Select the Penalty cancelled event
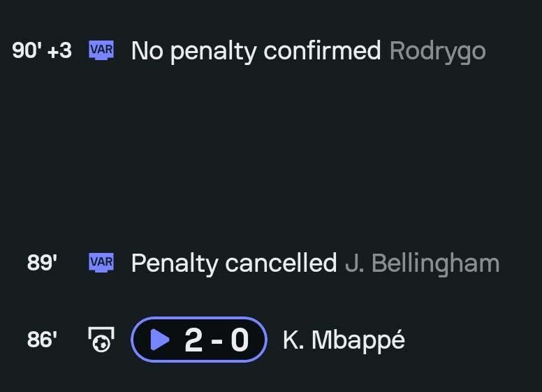 pyautogui.click(x=234, y=263)
